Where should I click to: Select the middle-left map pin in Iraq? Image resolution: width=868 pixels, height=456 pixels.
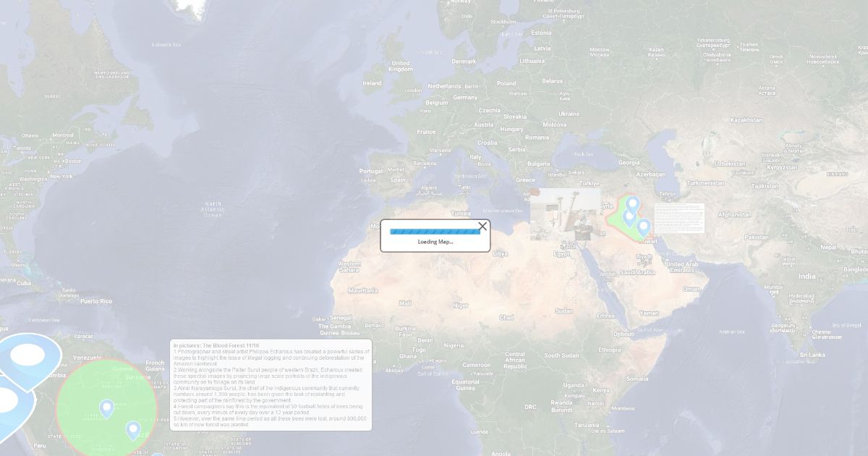(x=629, y=217)
